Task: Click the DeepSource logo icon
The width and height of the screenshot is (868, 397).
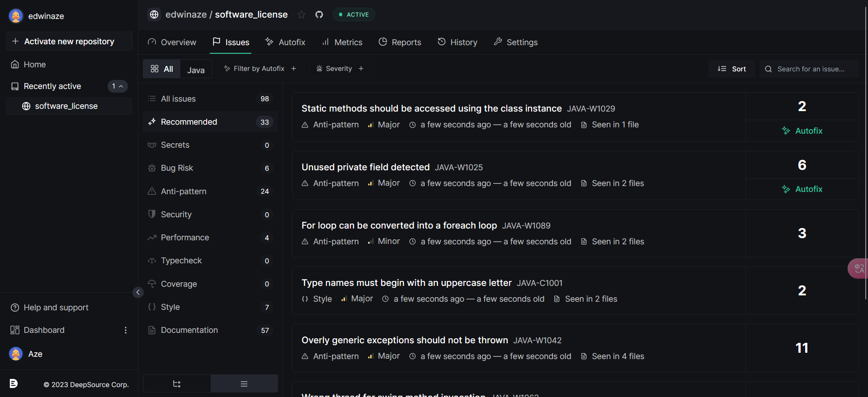Action: click(x=14, y=383)
